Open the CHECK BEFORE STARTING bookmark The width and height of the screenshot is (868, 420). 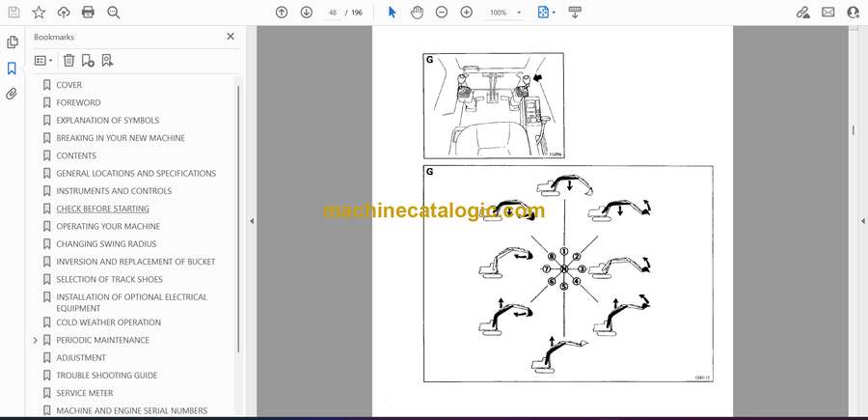click(x=102, y=209)
